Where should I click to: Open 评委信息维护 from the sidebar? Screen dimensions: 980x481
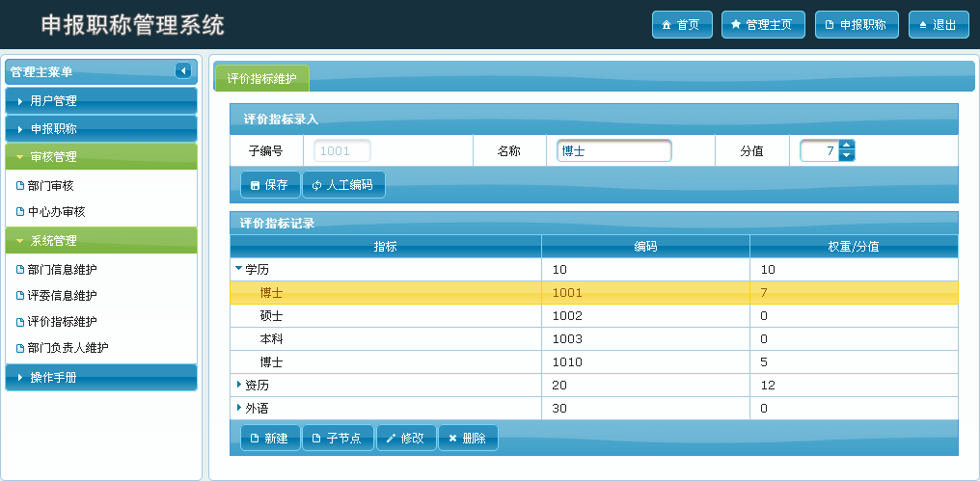point(63,296)
